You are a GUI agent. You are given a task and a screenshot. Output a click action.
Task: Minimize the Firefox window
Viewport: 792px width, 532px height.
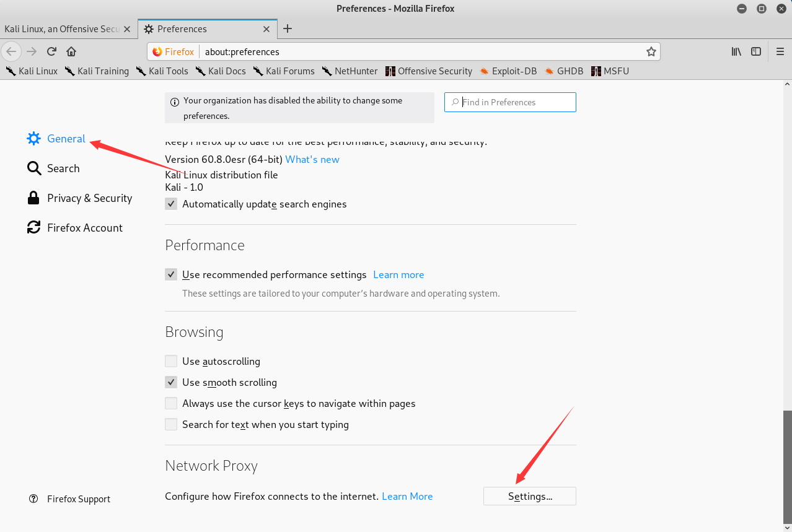(742, 9)
